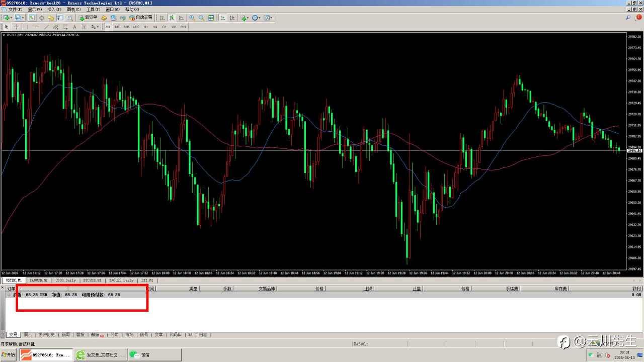Open the 账户历史 terminal tab
The image size is (644, 362).
pos(46,334)
